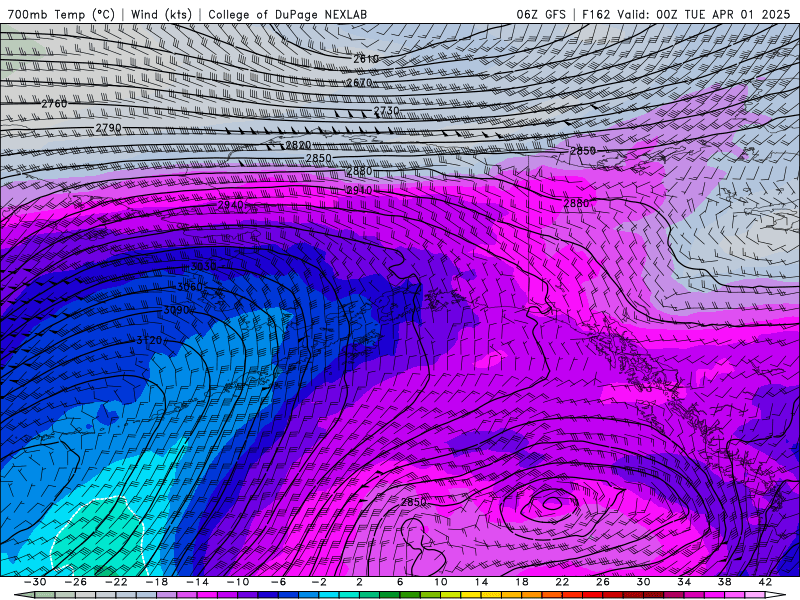Pick the -18 temperature scale label

click(157, 582)
